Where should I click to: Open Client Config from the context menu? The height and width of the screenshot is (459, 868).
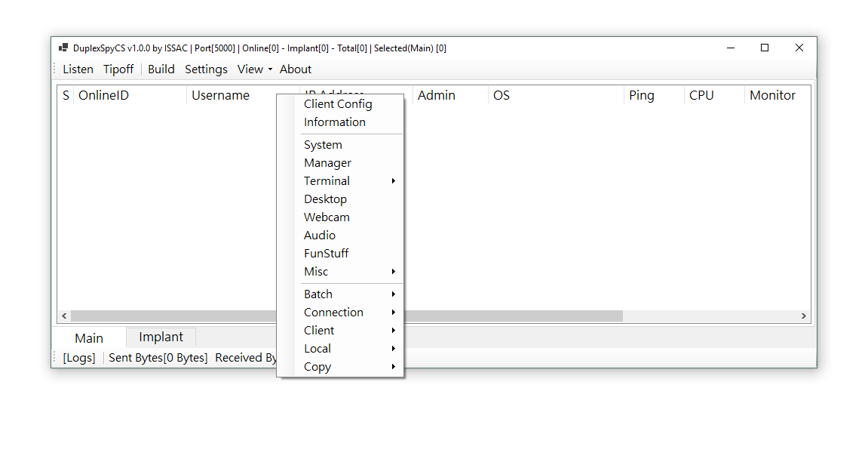pyautogui.click(x=337, y=103)
